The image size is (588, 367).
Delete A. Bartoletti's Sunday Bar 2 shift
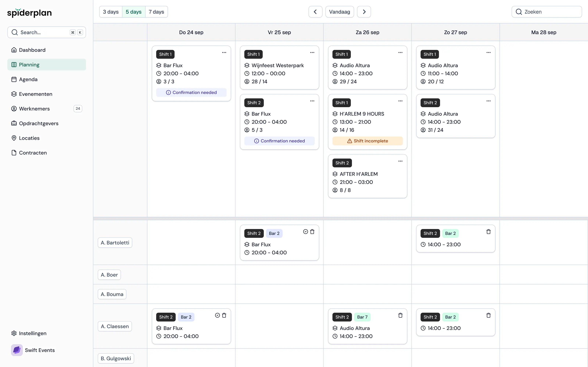click(x=488, y=232)
